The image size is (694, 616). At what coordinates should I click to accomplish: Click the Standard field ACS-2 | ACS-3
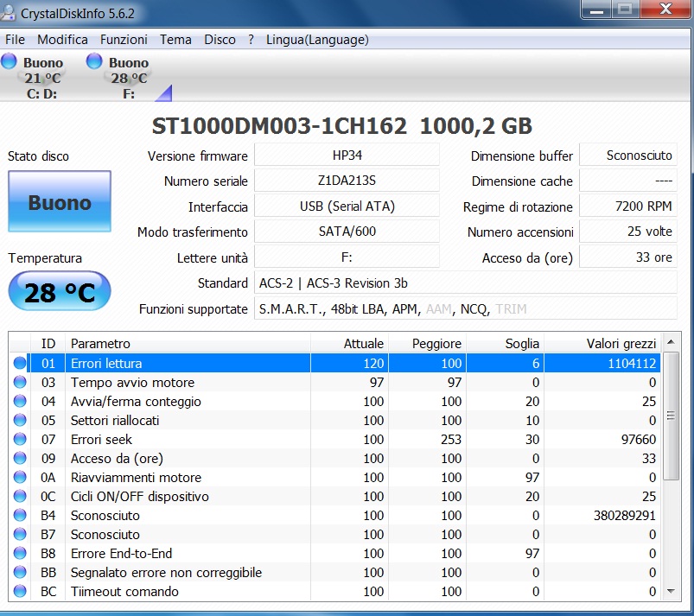466,283
